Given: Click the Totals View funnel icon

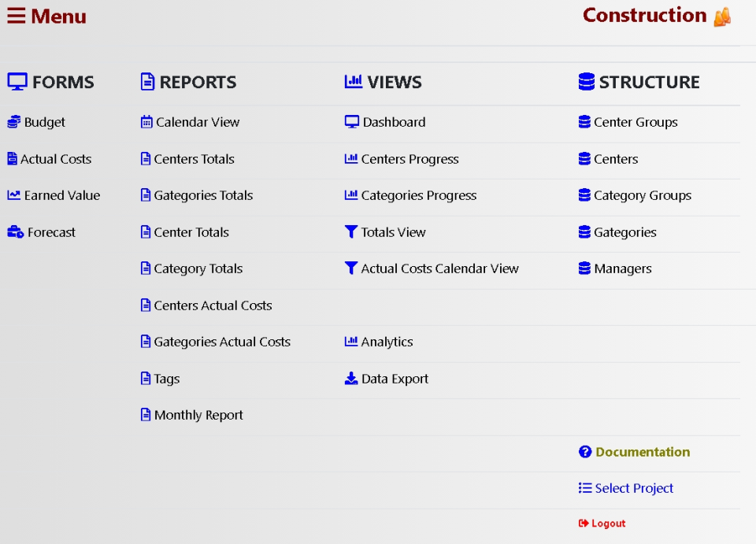Looking at the screenshot, I should pyautogui.click(x=351, y=232).
